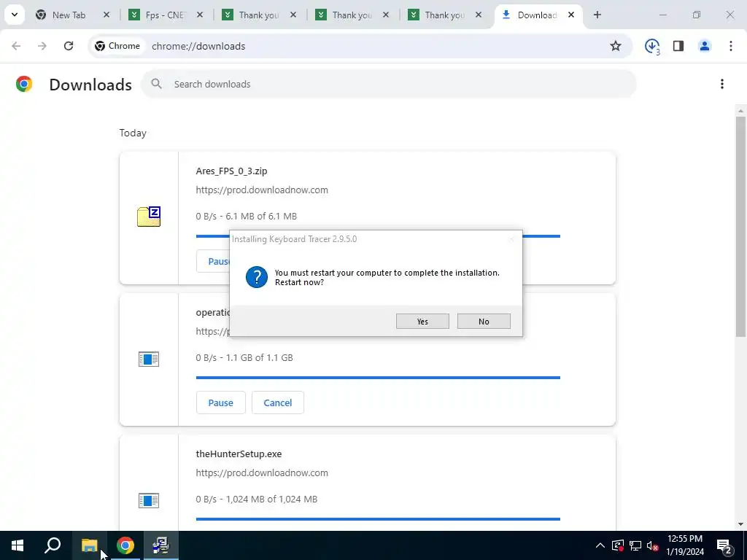
Task: Click the 1.1 GB download progress bar
Action: pyautogui.click(x=378, y=378)
